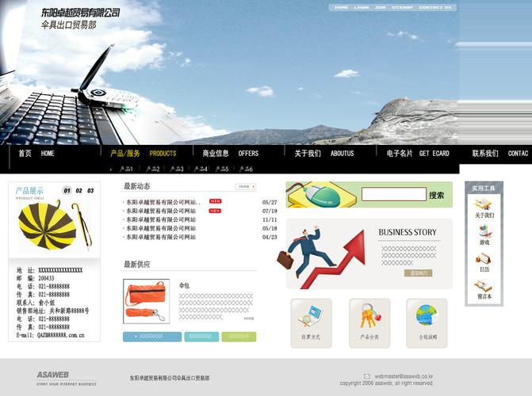Viewport: 532px width, 396px height.
Task: Click 东阳卓越贸易有限公司 header company name
Action: tap(80, 13)
